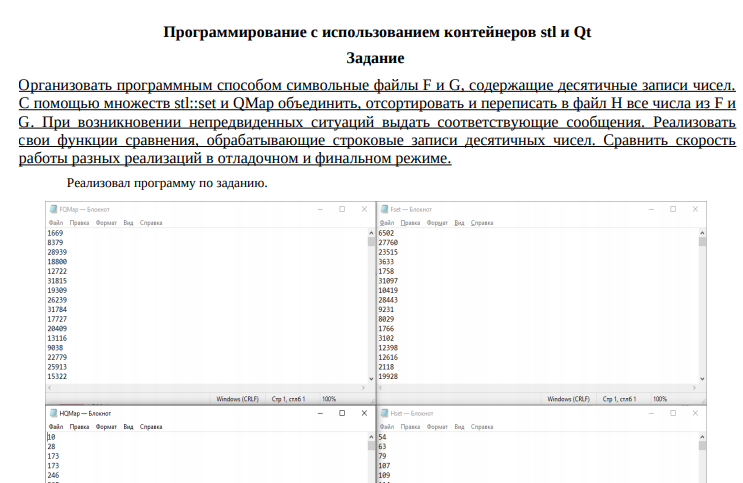Click scroll-up arrow in Fset window
The image size is (743, 483).
(702, 233)
